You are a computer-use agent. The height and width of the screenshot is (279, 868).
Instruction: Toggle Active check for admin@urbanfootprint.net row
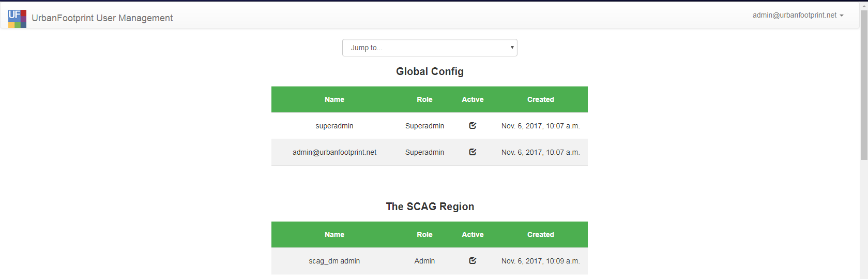tap(473, 152)
